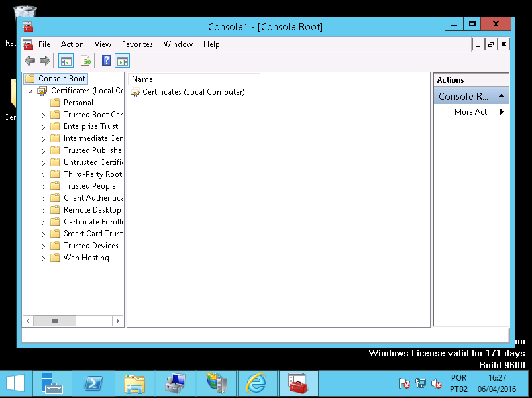Click the Windows Start button
The width and height of the screenshot is (532, 398).
coord(15,383)
